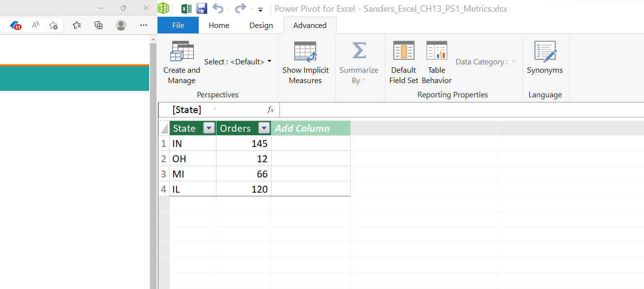Viewport: 644px width, 289px height.
Task: Open browser extension icon with 11 badge
Action: (15, 25)
